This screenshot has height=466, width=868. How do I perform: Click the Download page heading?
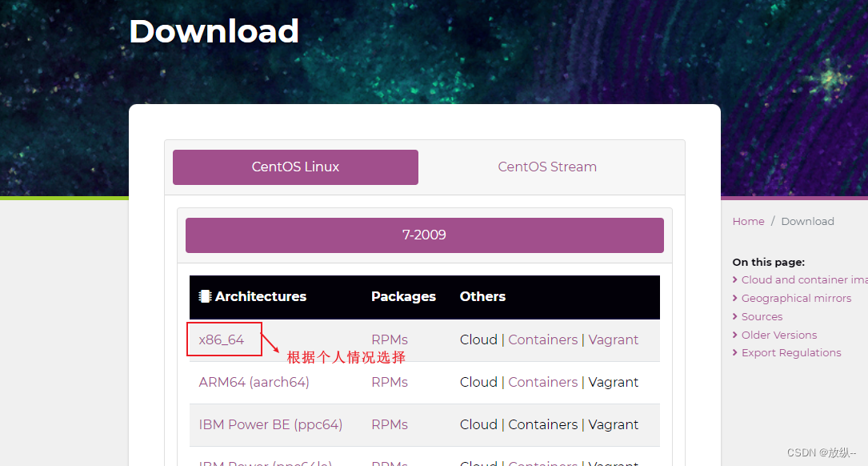coord(214,31)
